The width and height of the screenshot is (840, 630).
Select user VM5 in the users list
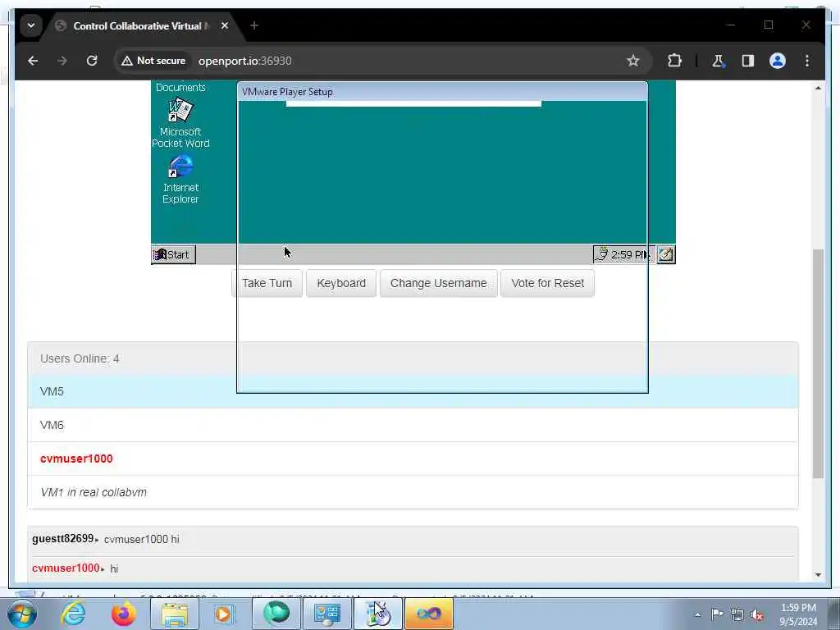click(413, 391)
